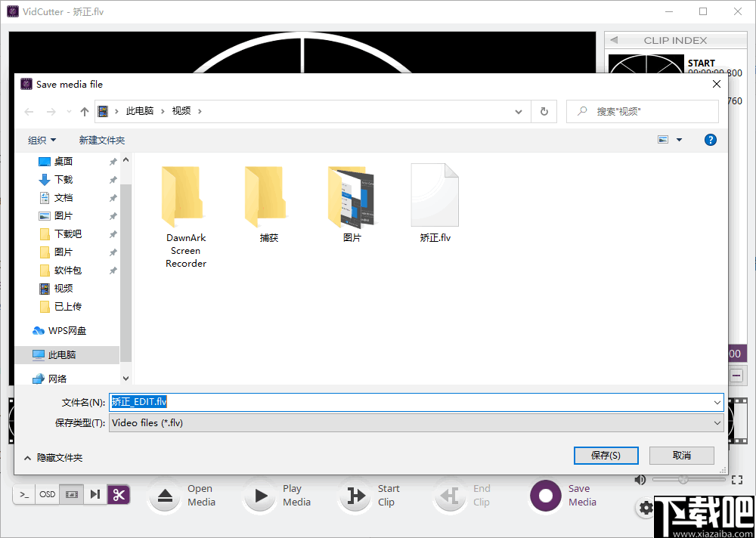Open VidCutter settings via the gear icon
Viewport: 756px width, 538px height.
[646, 509]
